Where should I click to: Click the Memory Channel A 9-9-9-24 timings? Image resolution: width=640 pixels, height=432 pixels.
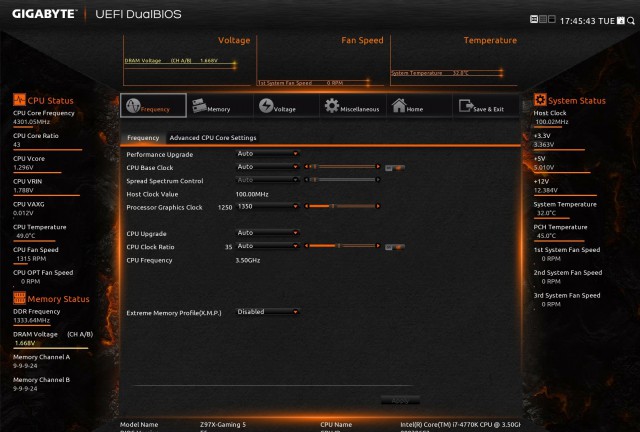click(x=25, y=366)
